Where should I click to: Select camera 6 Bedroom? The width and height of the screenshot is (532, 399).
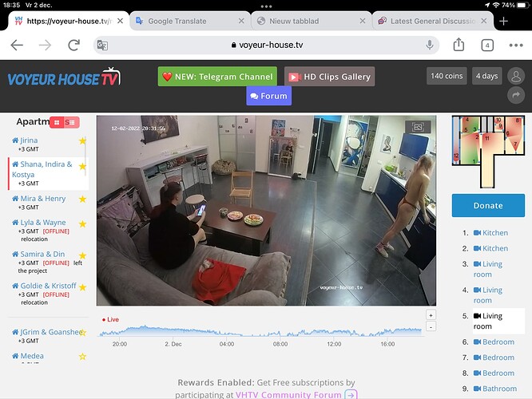494,342
